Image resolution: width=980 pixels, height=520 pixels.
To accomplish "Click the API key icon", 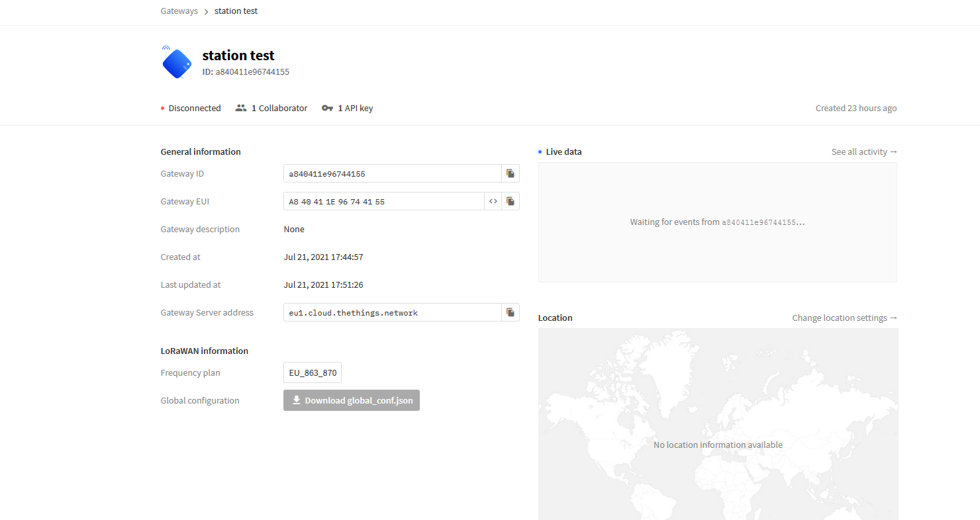I will [x=327, y=108].
